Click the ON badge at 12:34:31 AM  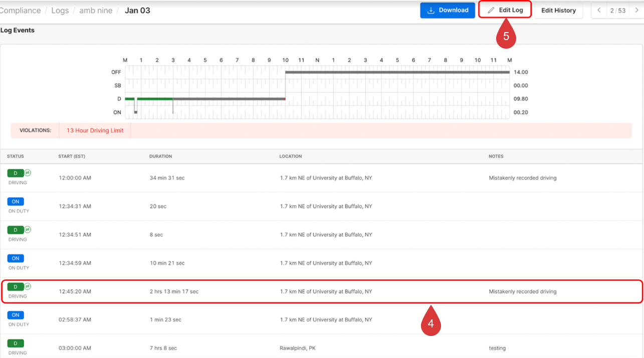click(x=16, y=202)
